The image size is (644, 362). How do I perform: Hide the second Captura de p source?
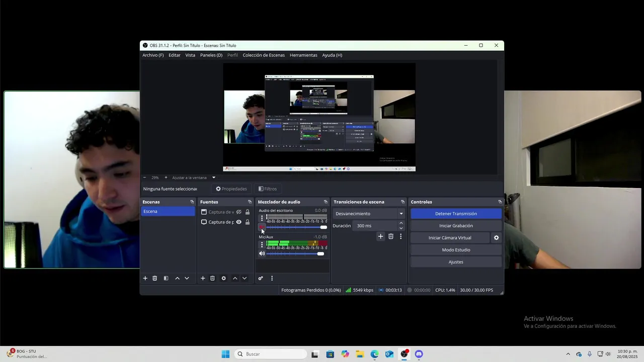click(239, 222)
